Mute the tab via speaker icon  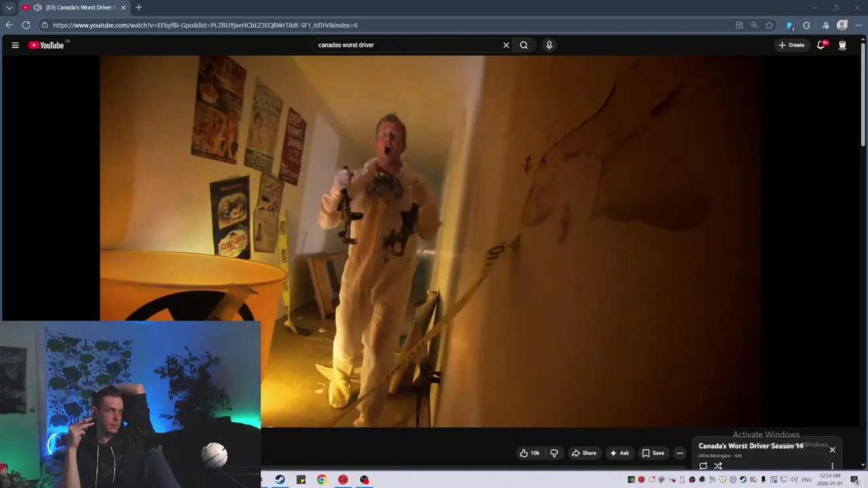[x=37, y=7]
